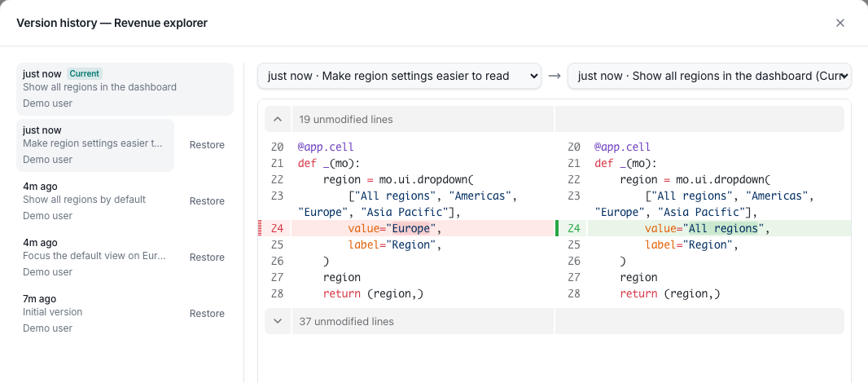Restore the Initial version

[207, 314]
